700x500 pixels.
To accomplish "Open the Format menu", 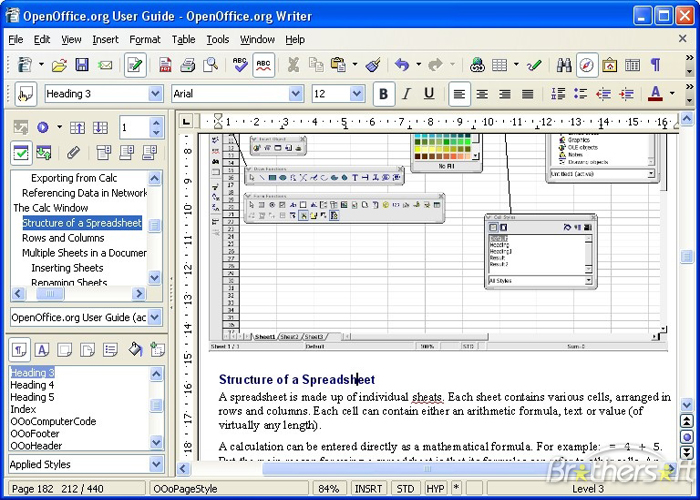I will coord(145,40).
